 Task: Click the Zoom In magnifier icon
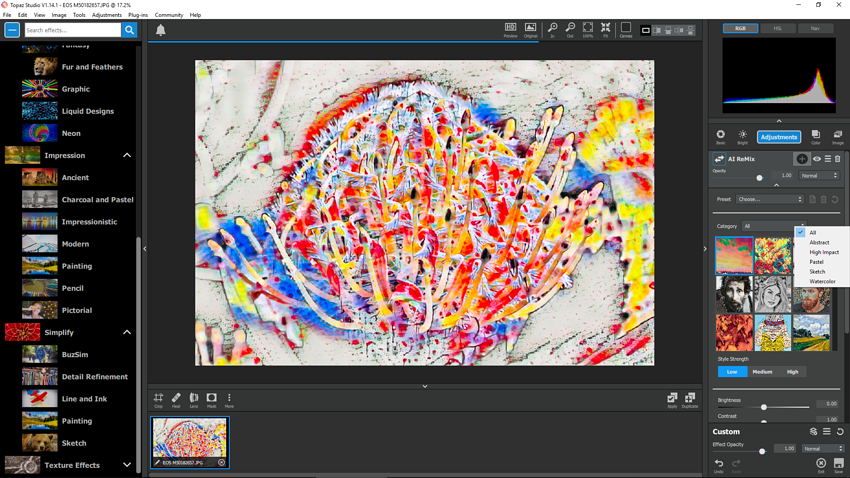552,29
